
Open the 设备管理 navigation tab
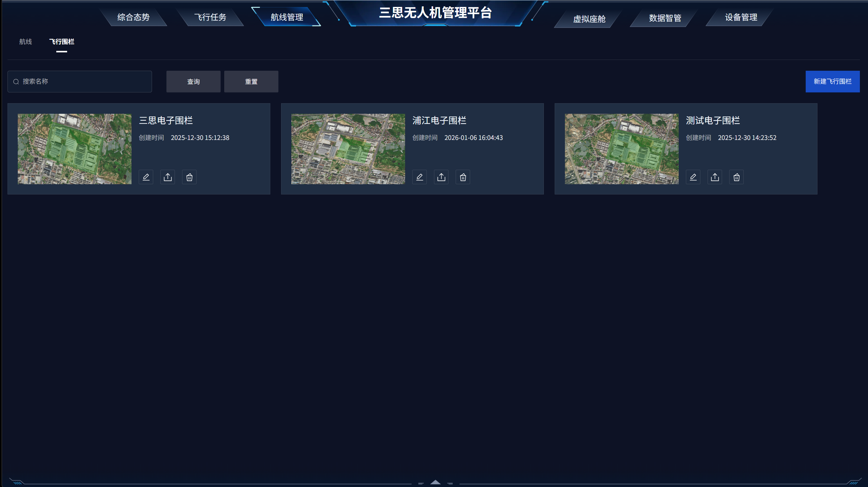point(741,17)
